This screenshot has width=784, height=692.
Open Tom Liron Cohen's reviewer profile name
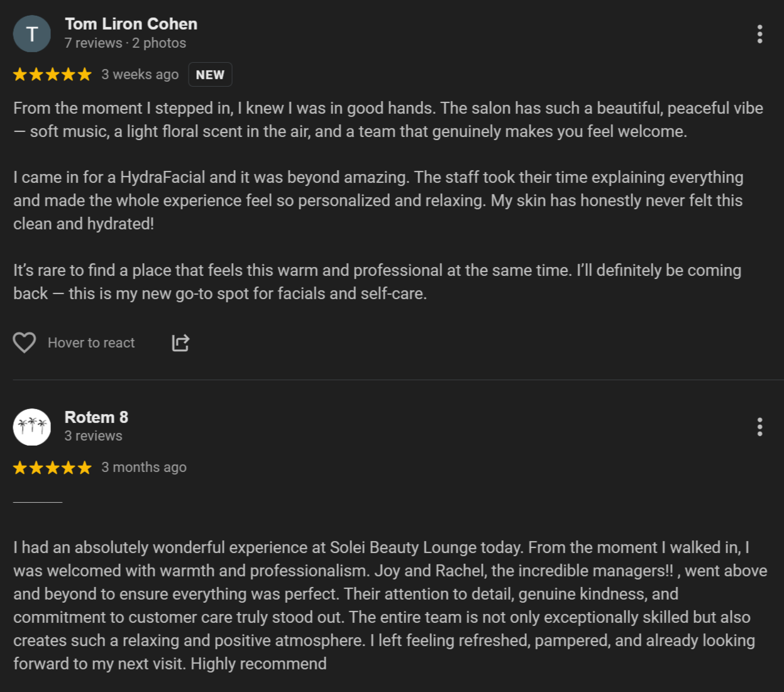[x=131, y=24]
